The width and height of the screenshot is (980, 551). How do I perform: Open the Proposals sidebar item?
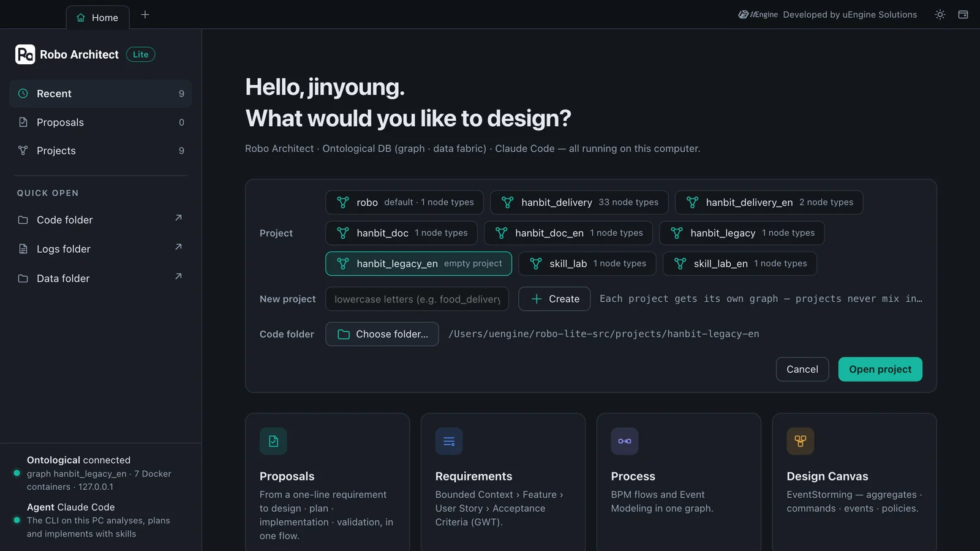click(x=100, y=122)
